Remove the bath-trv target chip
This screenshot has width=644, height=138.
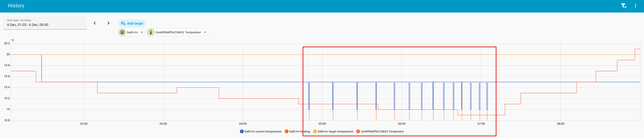coord(142,32)
